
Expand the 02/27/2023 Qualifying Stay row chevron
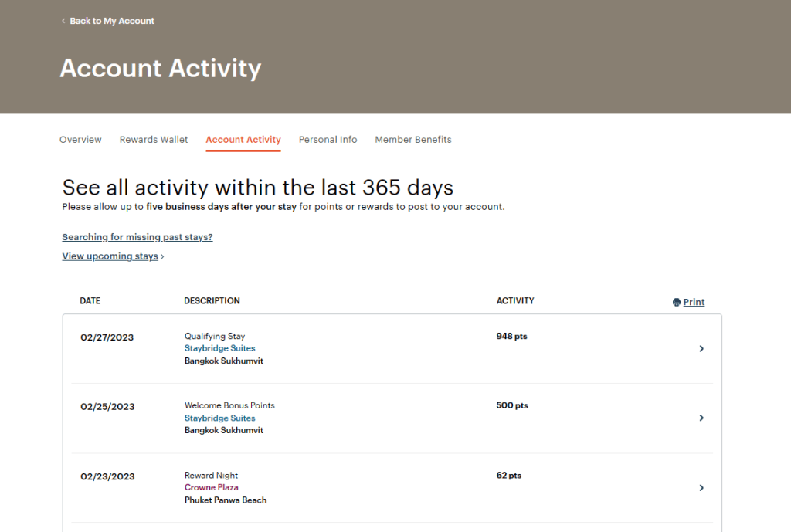point(701,349)
